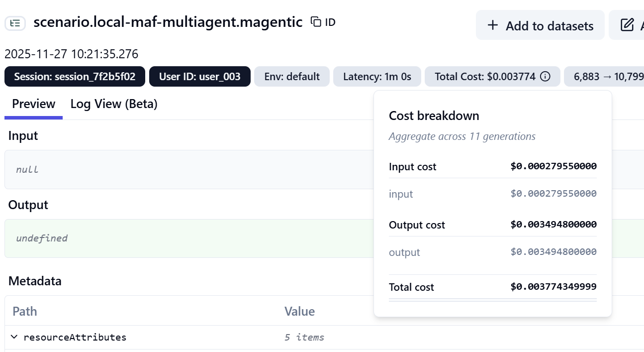Click the Add to datasets button
The height and width of the screenshot is (352, 644).
(540, 25)
